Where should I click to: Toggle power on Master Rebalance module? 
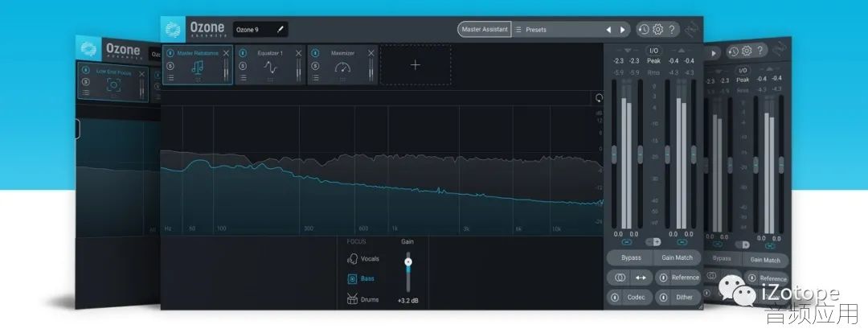pyautogui.click(x=170, y=53)
